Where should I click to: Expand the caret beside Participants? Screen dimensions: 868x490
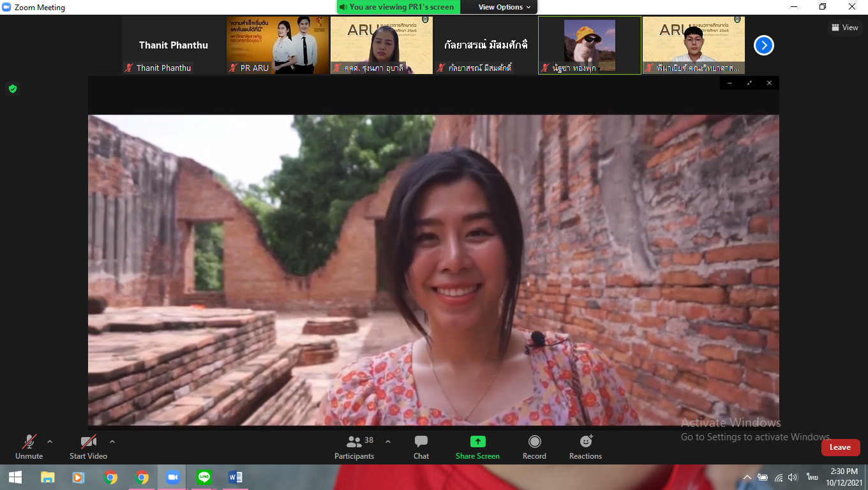pos(388,442)
